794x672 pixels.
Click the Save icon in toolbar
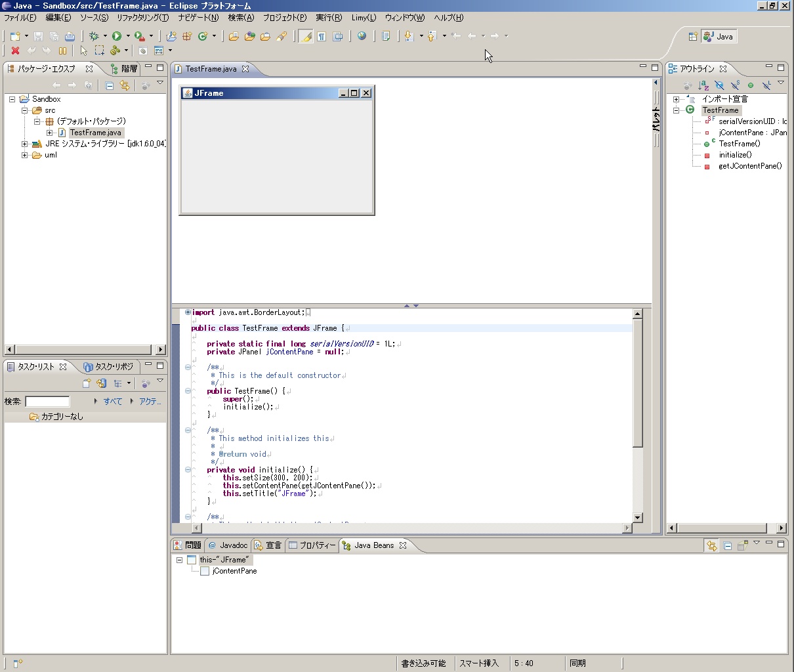click(x=38, y=36)
